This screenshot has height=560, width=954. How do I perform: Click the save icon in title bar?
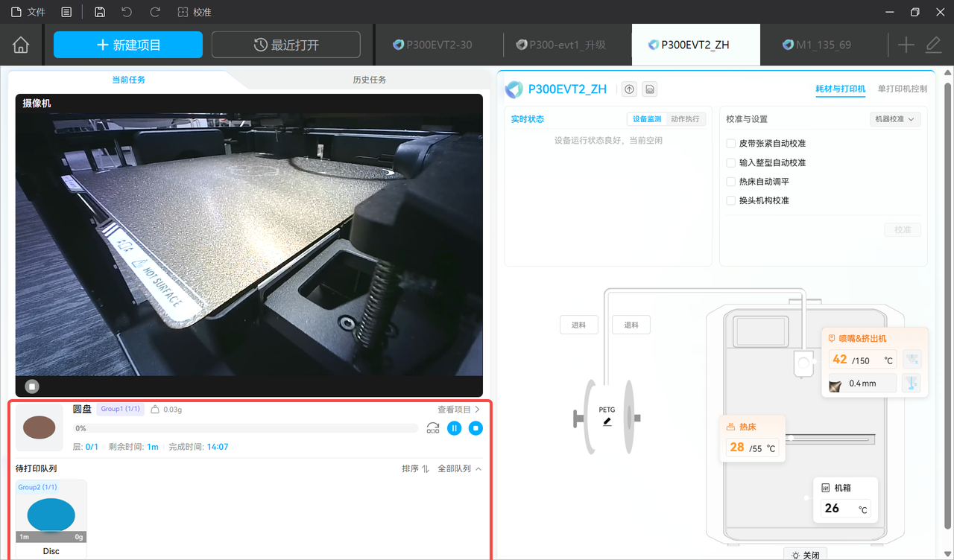pyautogui.click(x=100, y=12)
